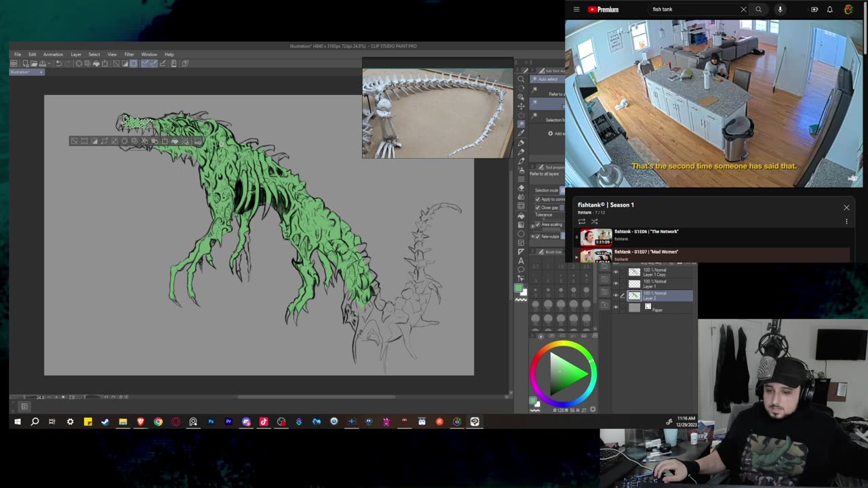The width and height of the screenshot is (868, 488).
Task: Select the Zoom magnifier tool in Clip Studio
Action: click(x=521, y=79)
